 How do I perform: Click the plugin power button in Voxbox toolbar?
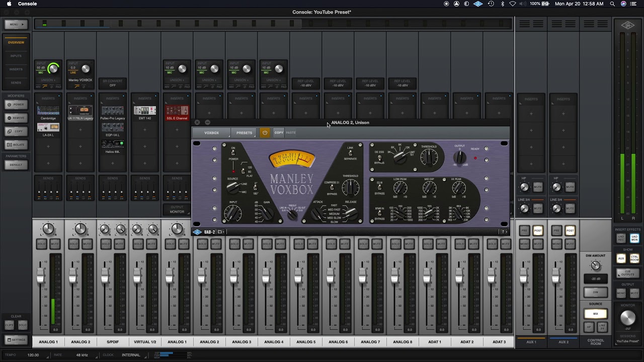(x=265, y=133)
